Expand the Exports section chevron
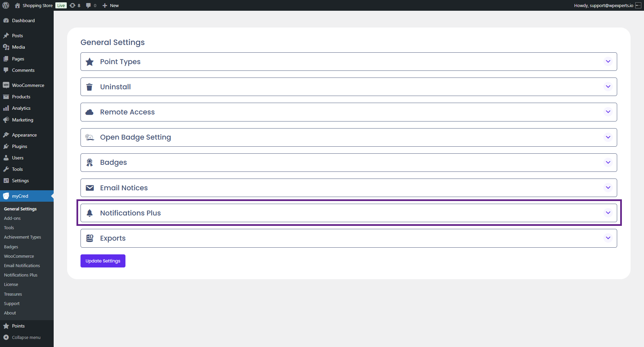 tap(608, 238)
